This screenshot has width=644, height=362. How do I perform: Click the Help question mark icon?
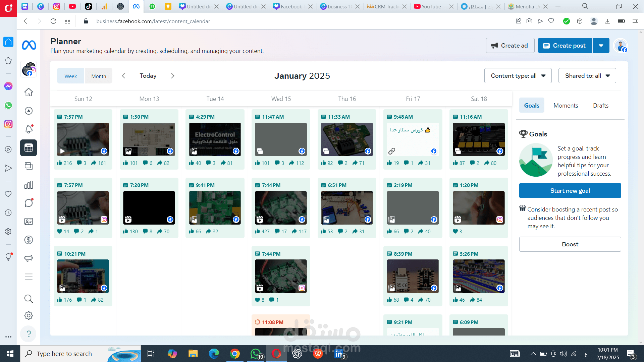[29, 334]
